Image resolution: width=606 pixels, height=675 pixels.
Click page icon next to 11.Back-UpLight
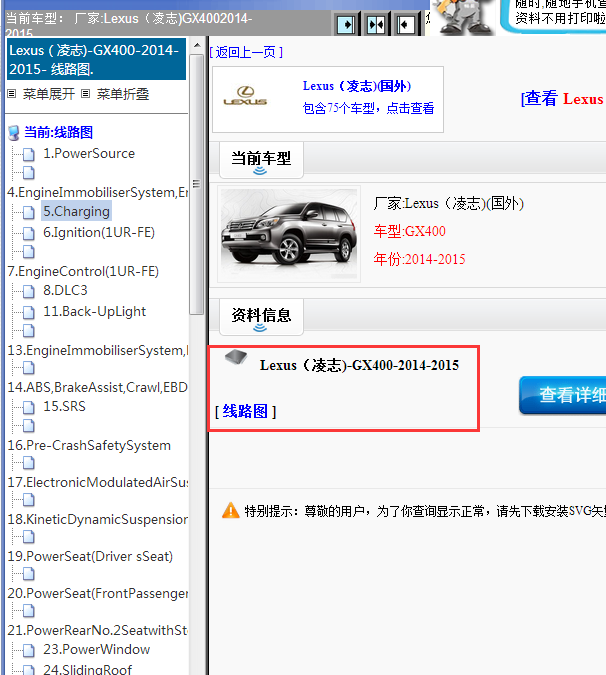click(28, 312)
